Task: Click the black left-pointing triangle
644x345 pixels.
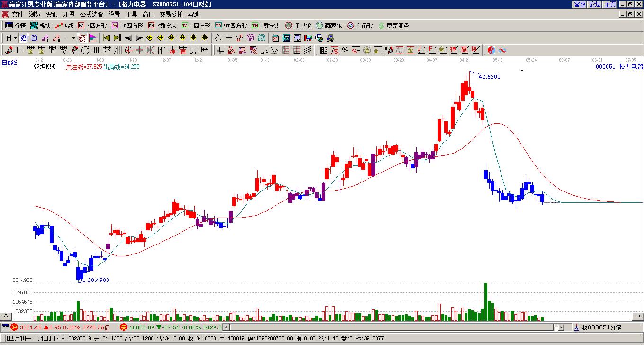Action: [128, 38]
